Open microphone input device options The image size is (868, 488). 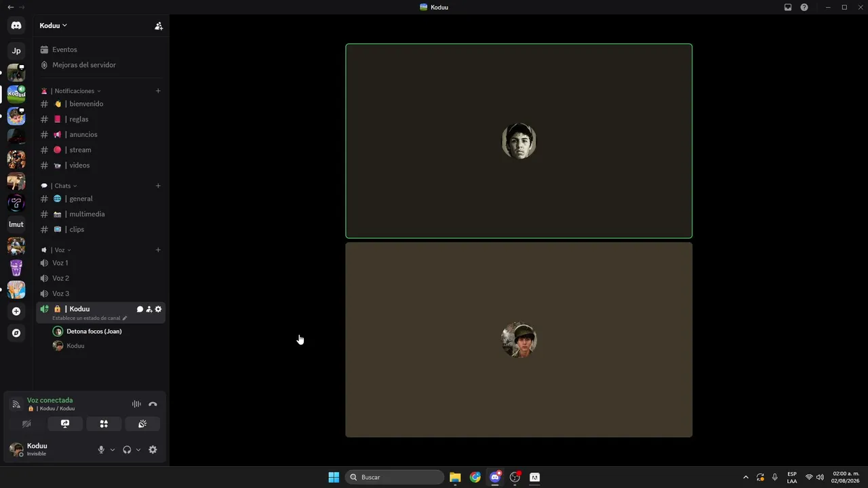(x=113, y=449)
